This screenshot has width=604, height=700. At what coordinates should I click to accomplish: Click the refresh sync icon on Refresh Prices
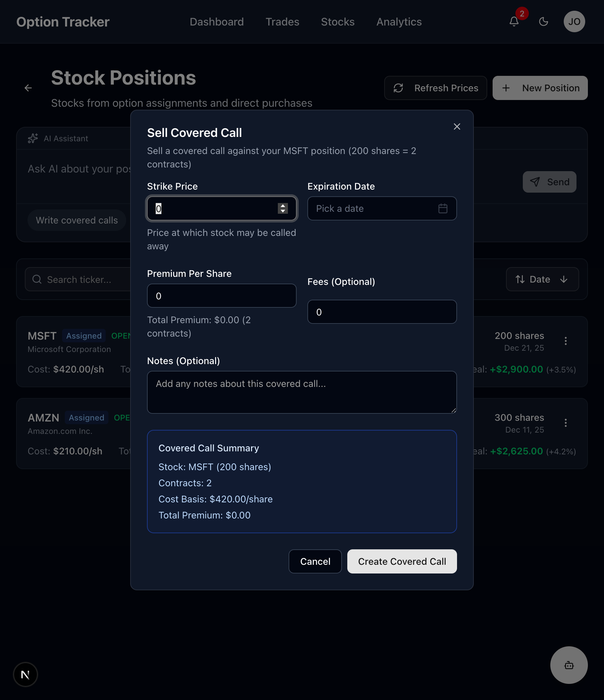399,88
